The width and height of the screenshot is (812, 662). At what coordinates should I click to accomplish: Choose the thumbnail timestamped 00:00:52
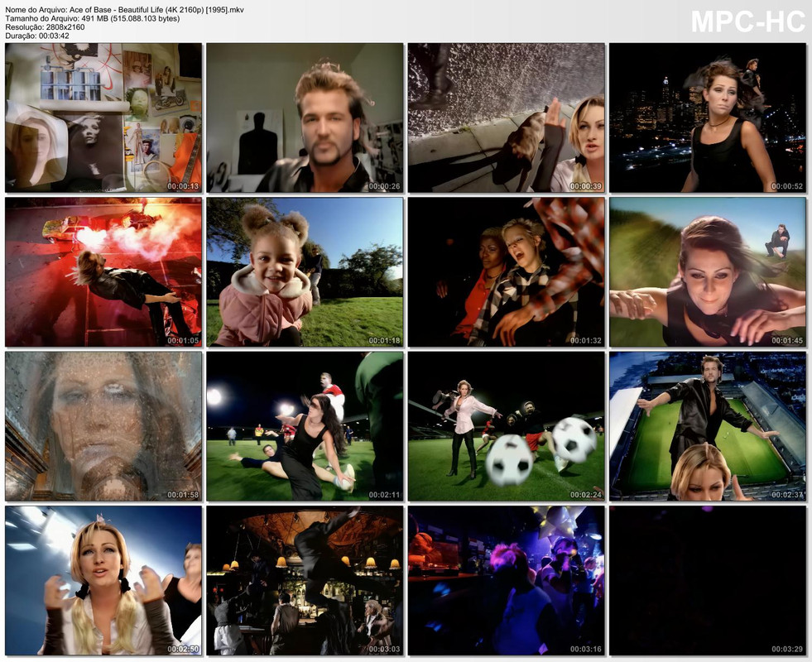coord(708,118)
